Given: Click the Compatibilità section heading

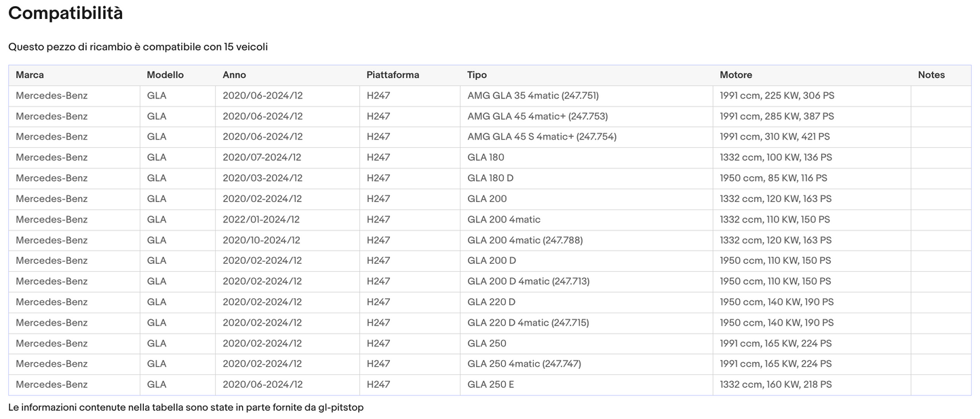Looking at the screenshot, I should tap(66, 13).
